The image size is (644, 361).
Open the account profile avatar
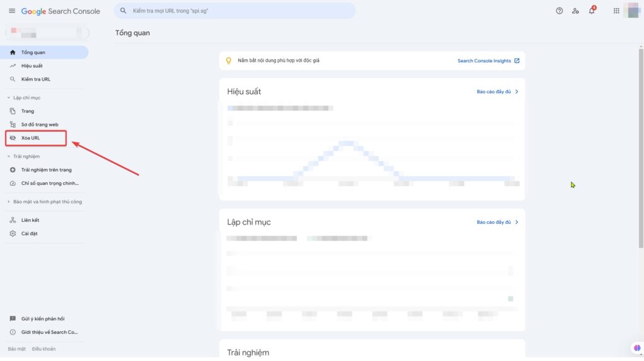click(633, 11)
